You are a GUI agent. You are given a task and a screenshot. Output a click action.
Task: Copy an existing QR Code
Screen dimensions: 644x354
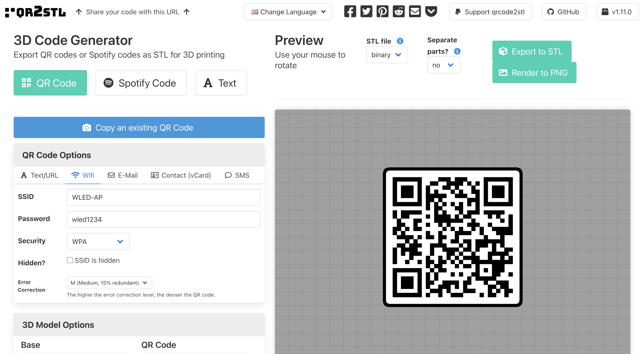[139, 127]
